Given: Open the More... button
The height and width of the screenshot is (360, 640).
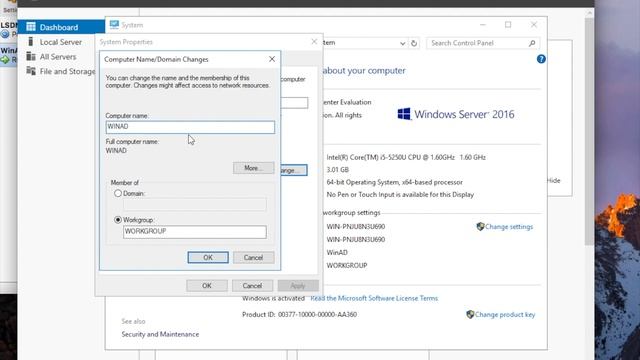Looking at the screenshot, I should (x=253, y=168).
